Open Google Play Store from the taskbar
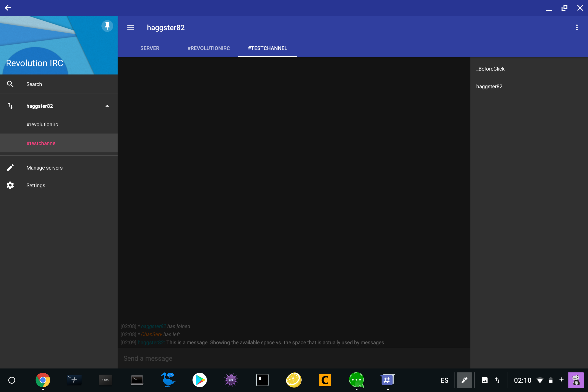588x392 pixels. point(199,380)
